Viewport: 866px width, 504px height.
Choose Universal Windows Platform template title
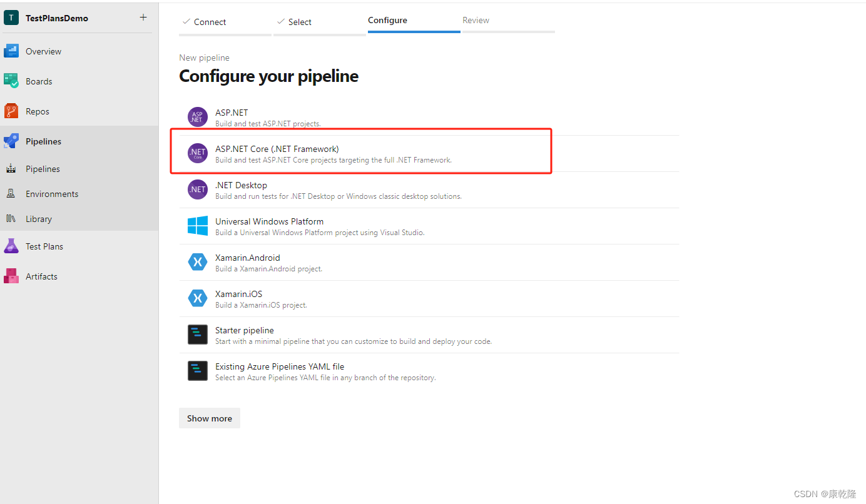pos(270,221)
